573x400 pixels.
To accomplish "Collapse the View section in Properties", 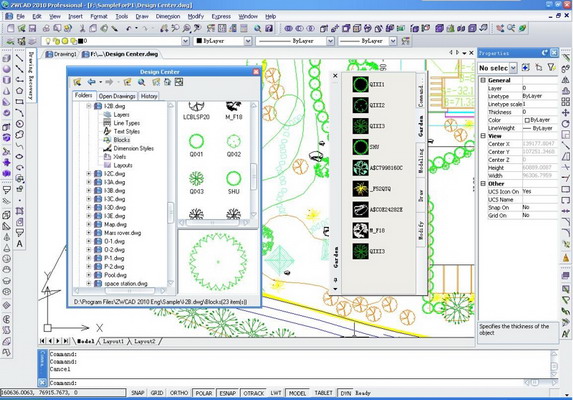I will pyautogui.click(x=483, y=136).
